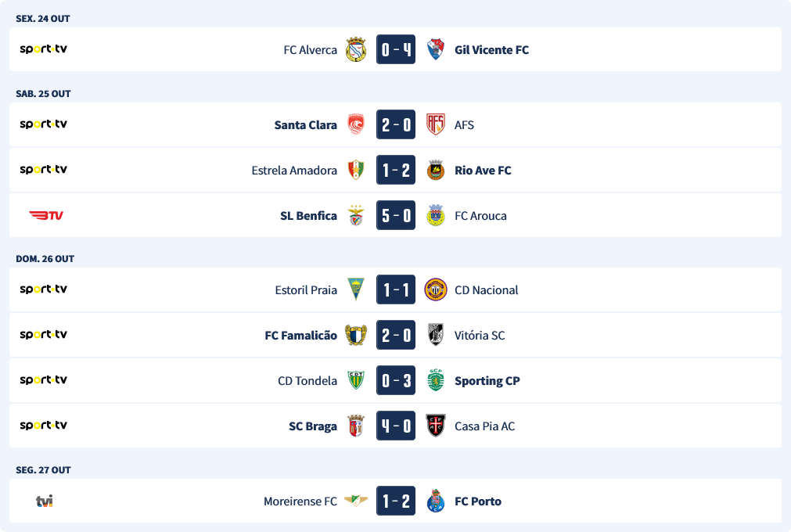Click the FC Porto club crest
Viewport: 791px width, 532px height.
(x=436, y=501)
